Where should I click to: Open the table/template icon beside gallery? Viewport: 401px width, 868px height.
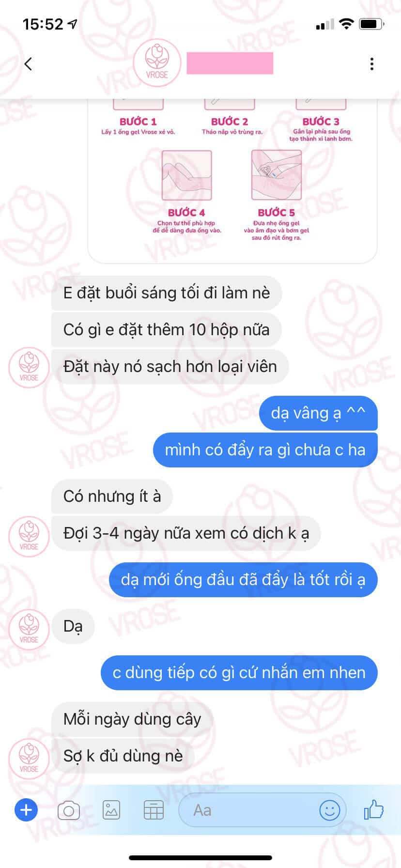pos(154,810)
